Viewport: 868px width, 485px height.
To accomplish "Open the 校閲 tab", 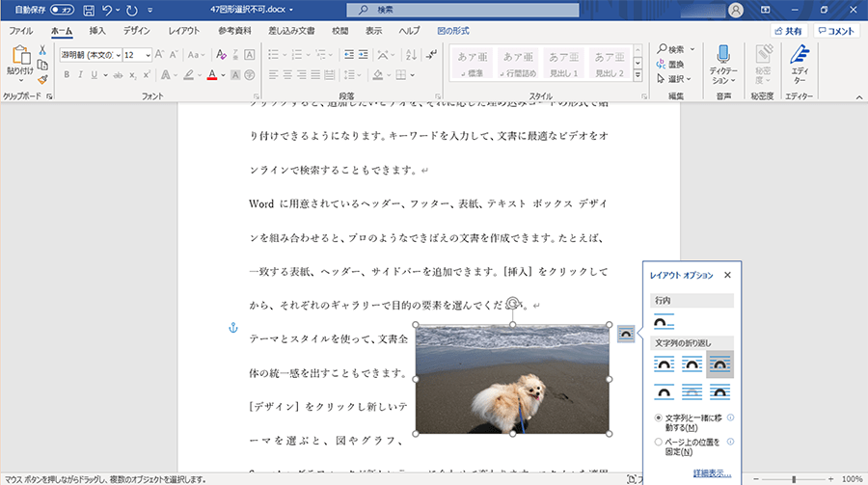I will click(339, 31).
